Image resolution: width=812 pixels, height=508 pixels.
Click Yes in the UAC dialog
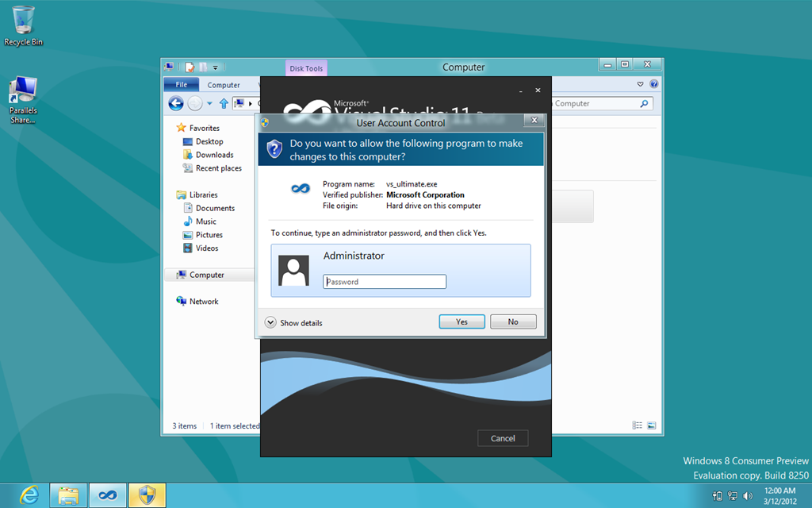(x=462, y=322)
